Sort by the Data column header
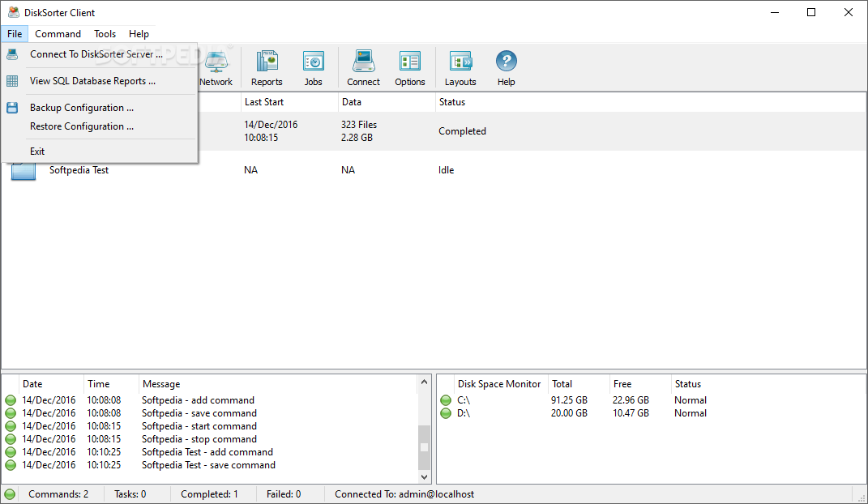This screenshot has height=504, width=868. [387, 102]
